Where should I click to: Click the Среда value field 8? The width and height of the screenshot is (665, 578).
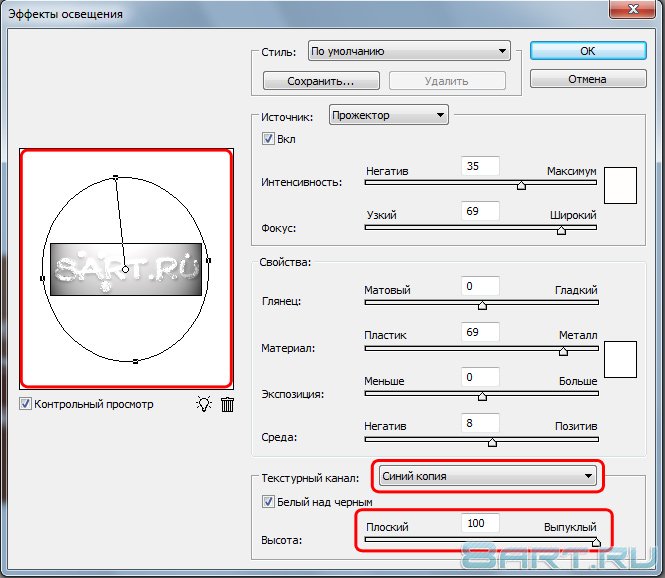click(x=480, y=423)
